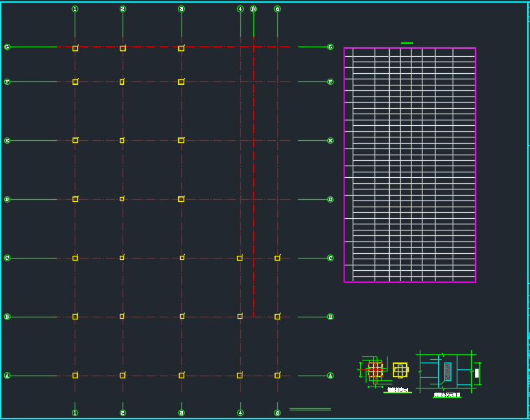Select the column at axis 4 and B
The width and height of the screenshot is (530, 420).
pos(240,316)
